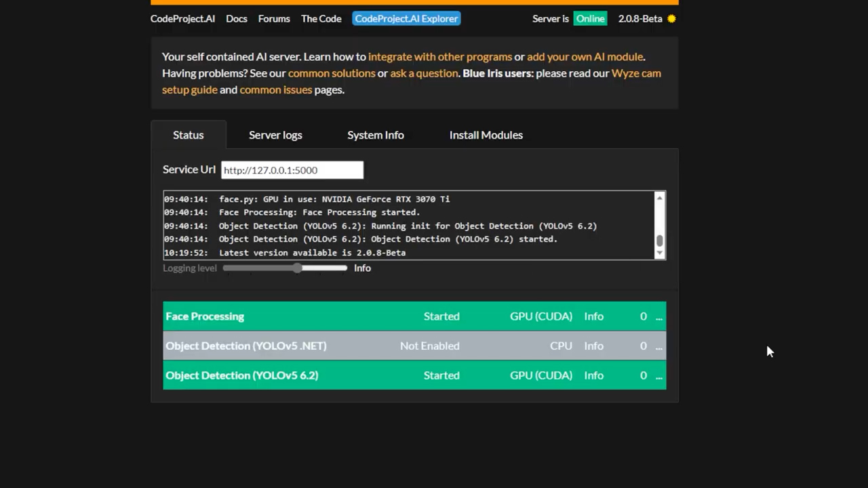Click 'CPU' in the YOLOv5 .NET row
868x488 pixels.
click(561, 346)
